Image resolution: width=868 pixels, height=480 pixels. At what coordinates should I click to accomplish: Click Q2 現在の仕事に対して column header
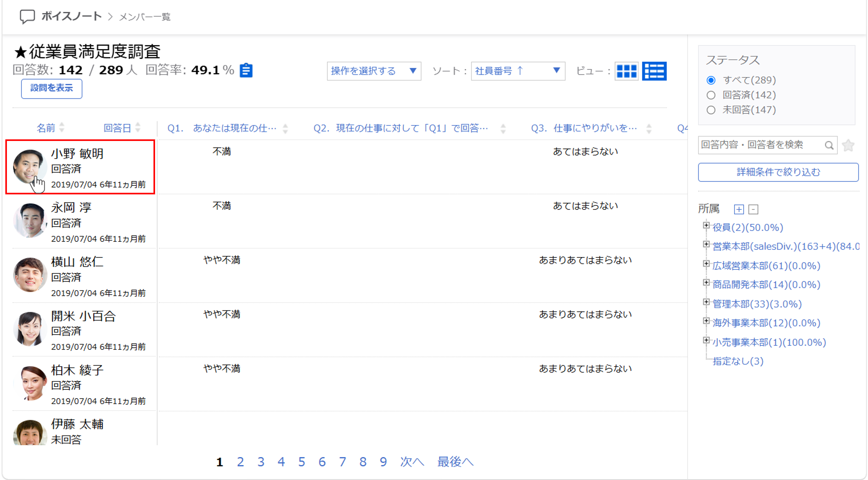pos(401,128)
